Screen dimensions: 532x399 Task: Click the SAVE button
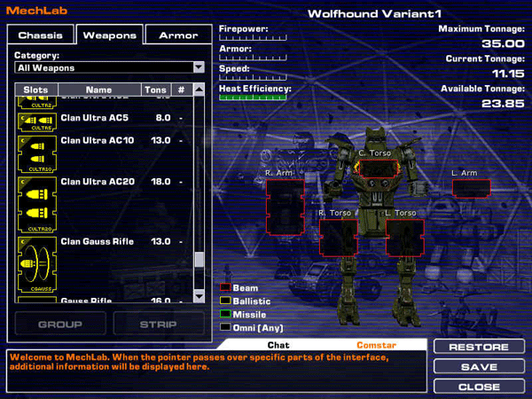[x=479, y=367]
